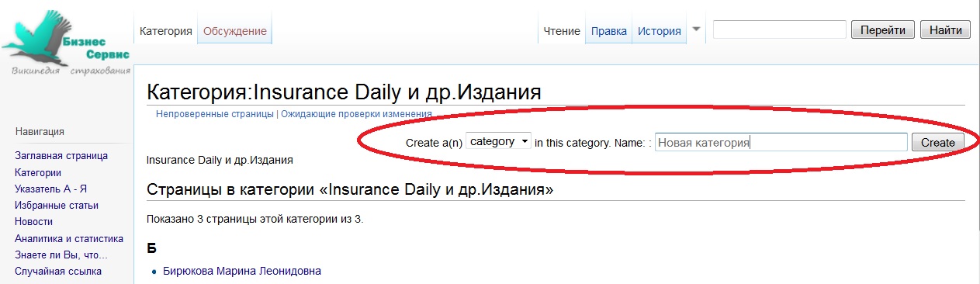Select the Чтение view tab
This screenshot has width=980, height=284.
(562, 31)
